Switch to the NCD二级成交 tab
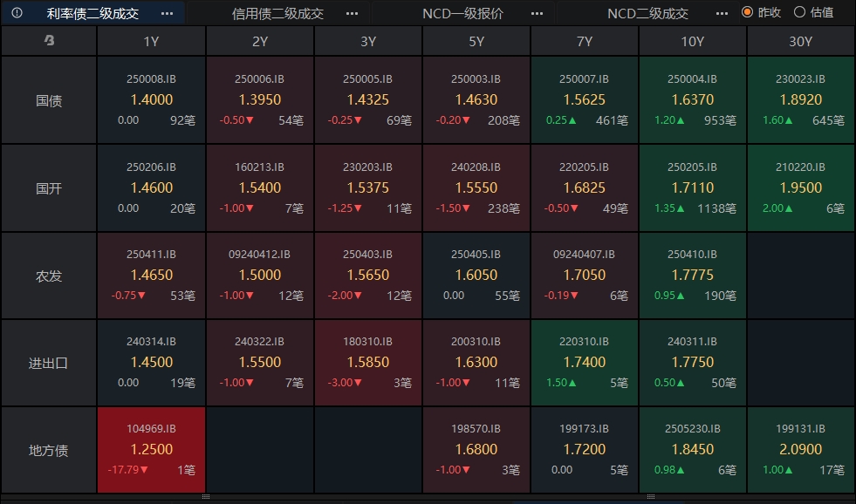The height and width of the screenshot is (504, 856). (648, 14)
